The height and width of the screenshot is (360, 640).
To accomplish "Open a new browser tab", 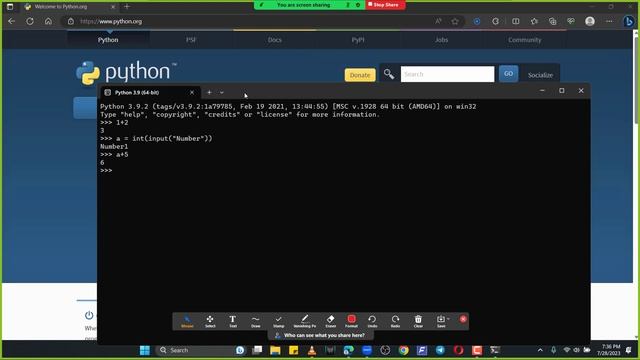I will 127,7.
